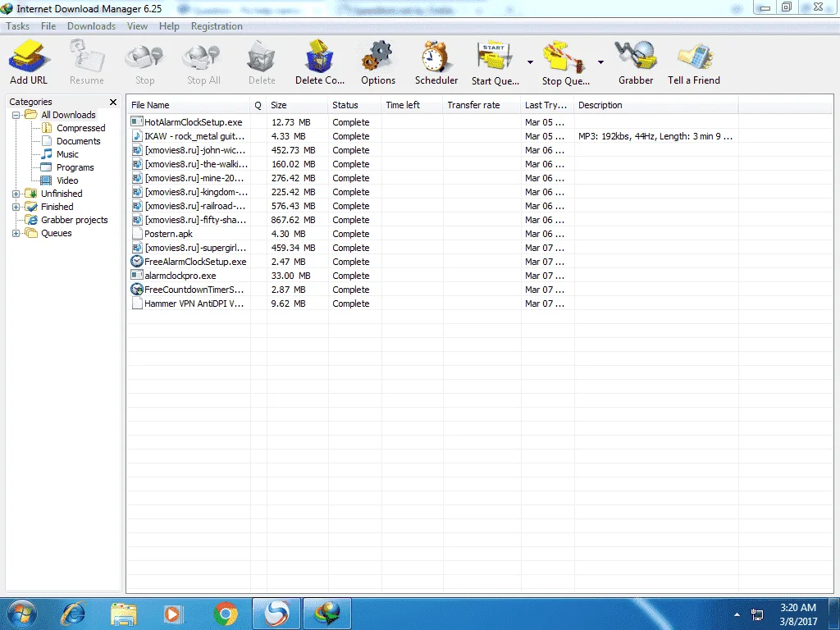Click the Stop Queue toolbar icon
Image resolution: width=840 pixels, height=630 pixels.
[564, 57]
